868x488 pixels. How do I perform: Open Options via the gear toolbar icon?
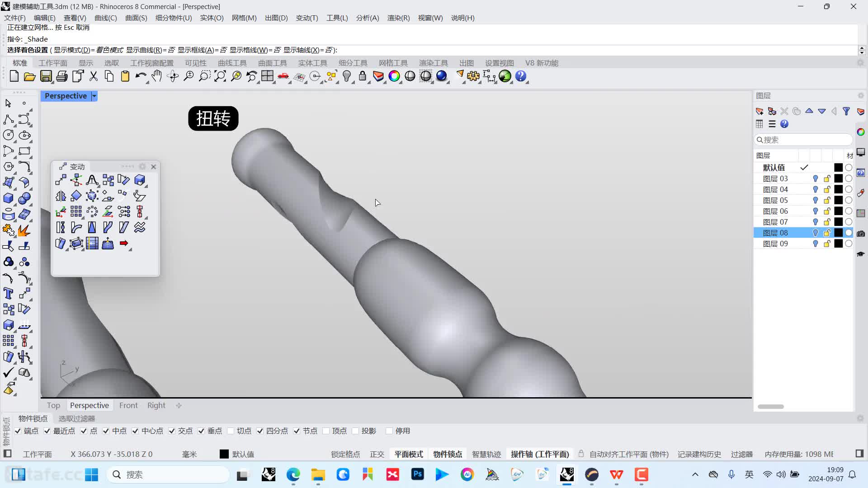tap(473, 76)
